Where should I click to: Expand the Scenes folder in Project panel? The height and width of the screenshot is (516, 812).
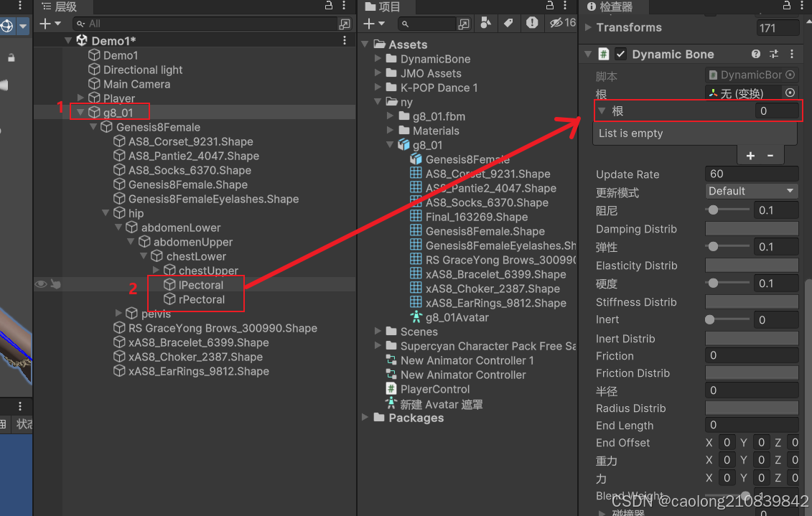click(x=377, y=332)
